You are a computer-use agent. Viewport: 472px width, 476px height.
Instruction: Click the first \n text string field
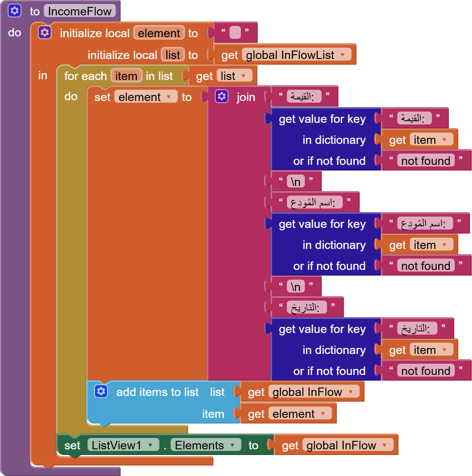click(x=296, y=181)
